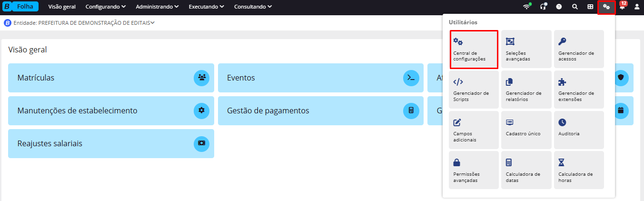This screenshot has height=201, width=644.
Task: Open Gerenciador de extensões puzzle tile
Action: coord(579,90)
